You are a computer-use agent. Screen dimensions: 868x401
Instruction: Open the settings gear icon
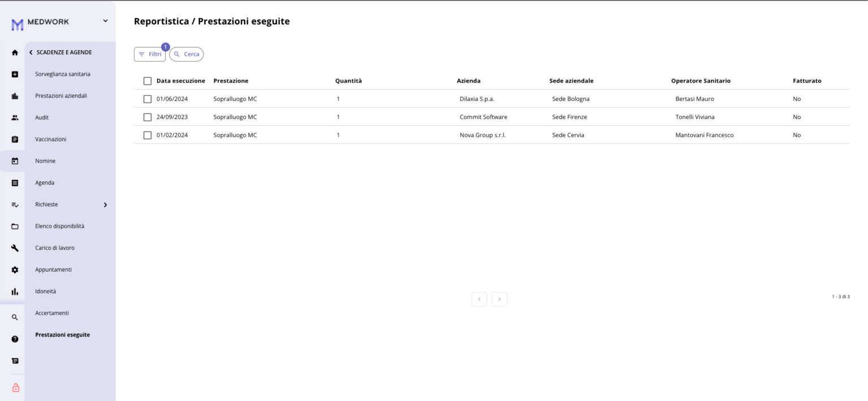(15, 270)
